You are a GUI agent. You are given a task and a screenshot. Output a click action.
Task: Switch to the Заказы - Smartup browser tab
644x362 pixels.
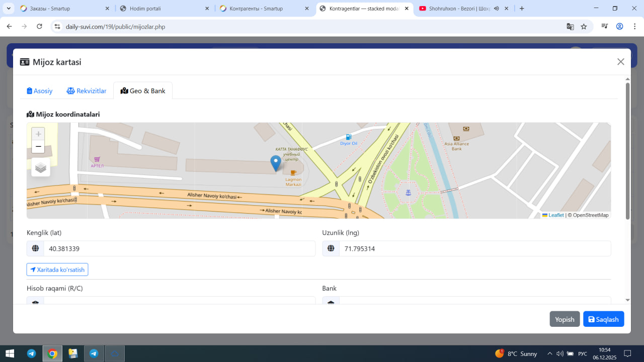pyautogui.click(x=65, y=9)
